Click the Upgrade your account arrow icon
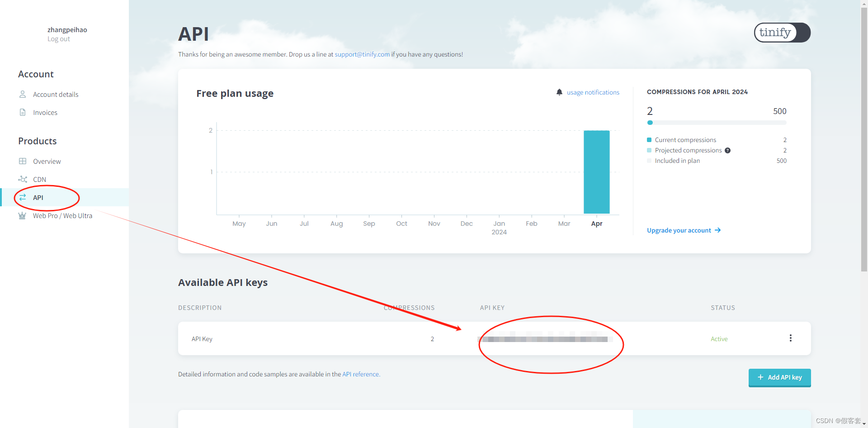Screen dimensions: 868x428 pyautogui.click(x=717, y=230)
